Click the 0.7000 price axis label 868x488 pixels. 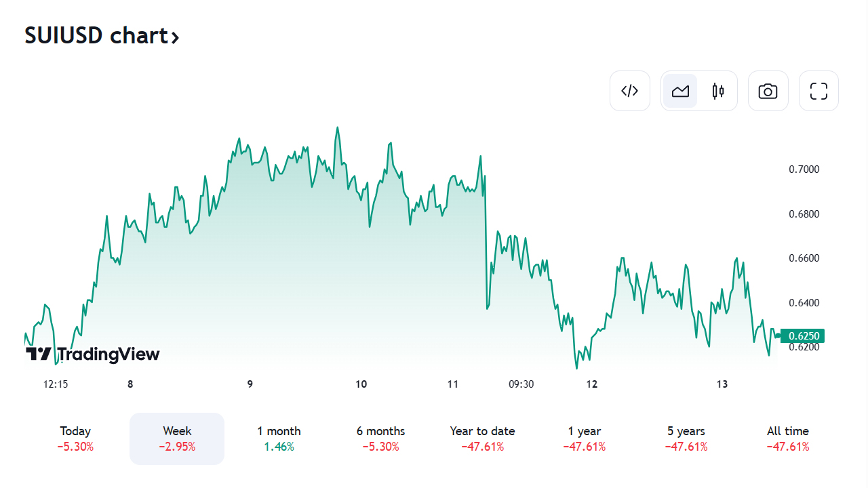804,169
